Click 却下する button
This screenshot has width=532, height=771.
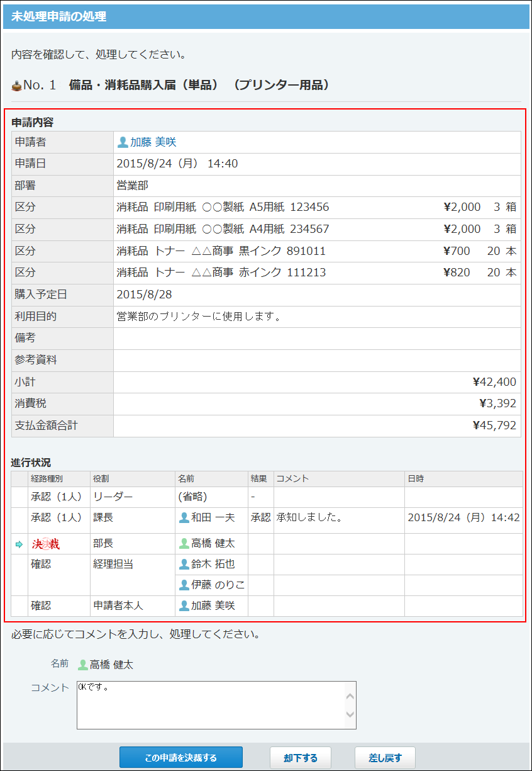(301, 758)
